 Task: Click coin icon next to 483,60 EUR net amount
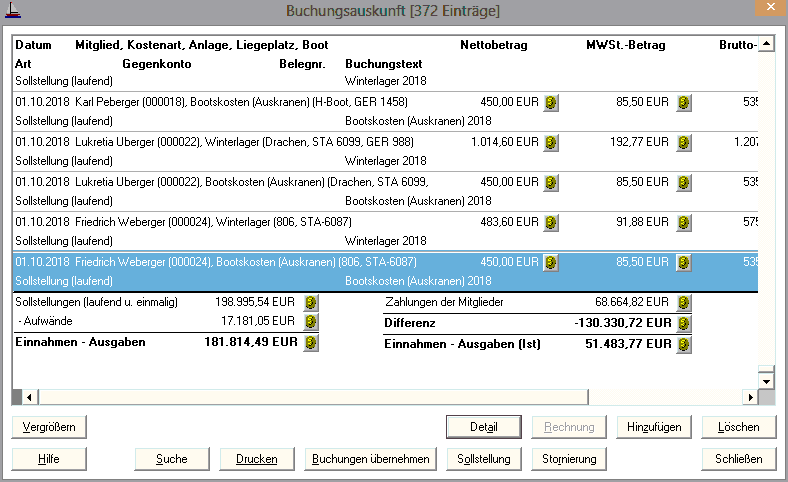coord(551,223)
